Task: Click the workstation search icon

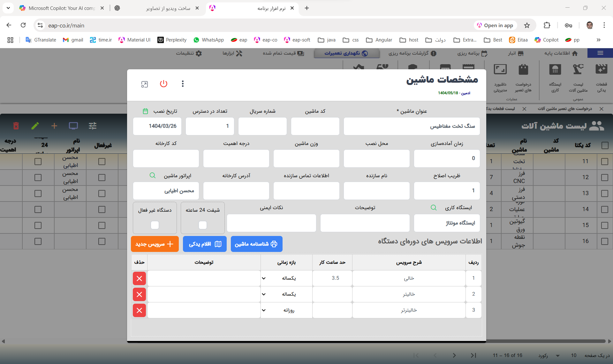Action: point(434,208)
